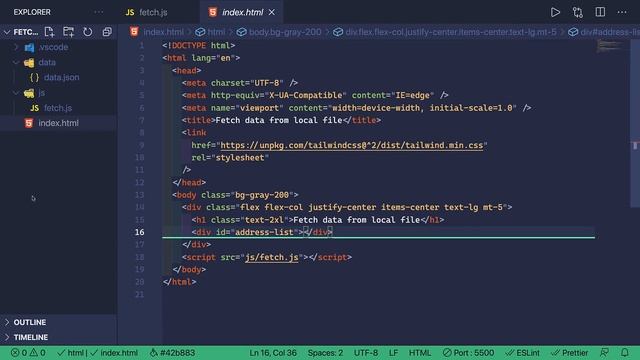
Task: Run the file with the play button
Action: coord(555,12)
